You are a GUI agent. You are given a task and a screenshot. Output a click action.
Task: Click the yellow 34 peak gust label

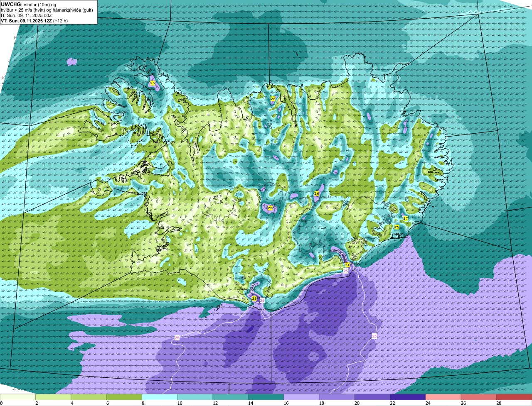347,265
